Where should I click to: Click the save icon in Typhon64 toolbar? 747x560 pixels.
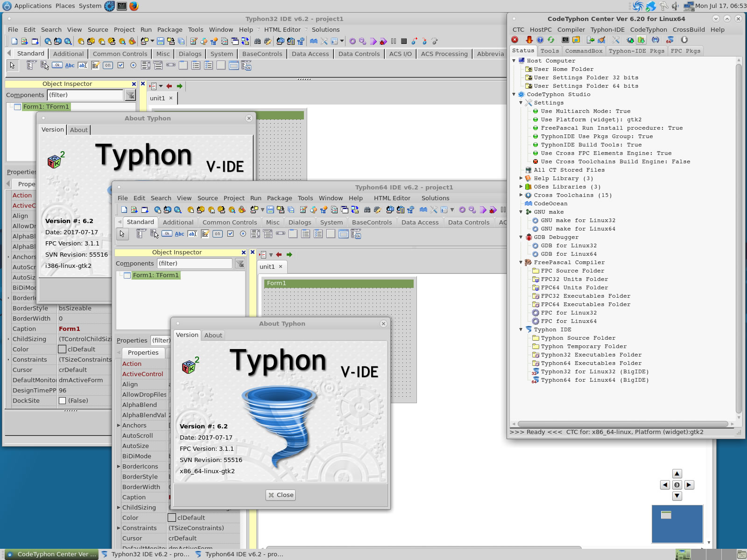pyautogui.click(x=270, y=210)
